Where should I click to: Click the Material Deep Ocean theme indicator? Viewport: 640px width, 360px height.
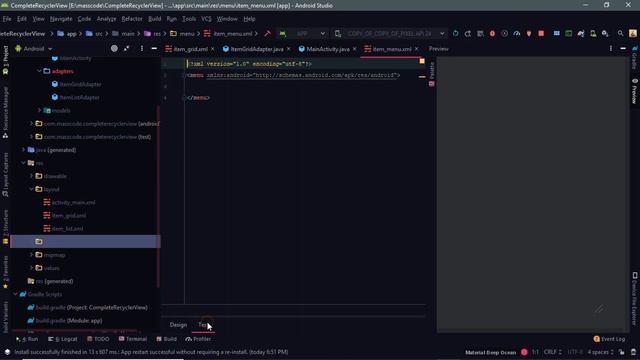click(x=491, y=352)
